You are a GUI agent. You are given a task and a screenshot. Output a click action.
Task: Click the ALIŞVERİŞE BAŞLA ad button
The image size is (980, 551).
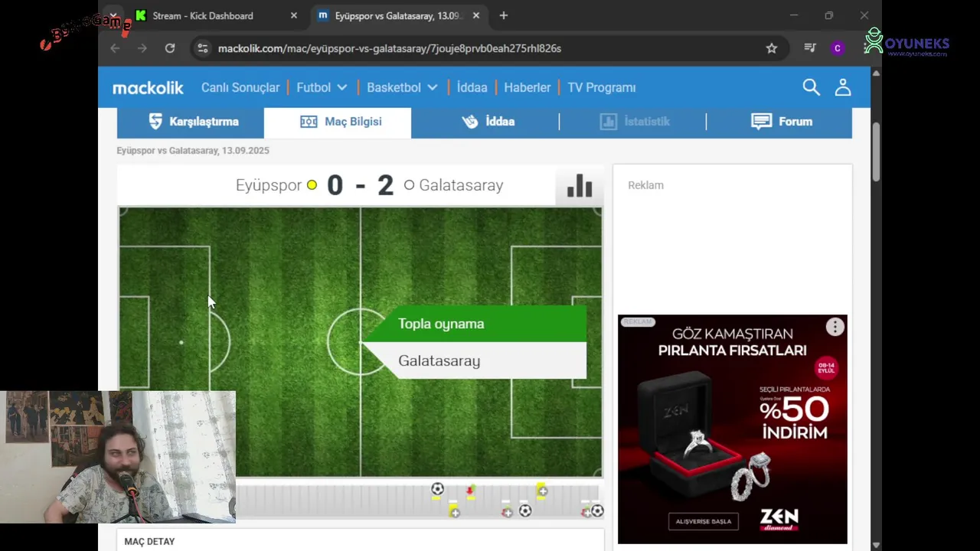coord(703,521)
